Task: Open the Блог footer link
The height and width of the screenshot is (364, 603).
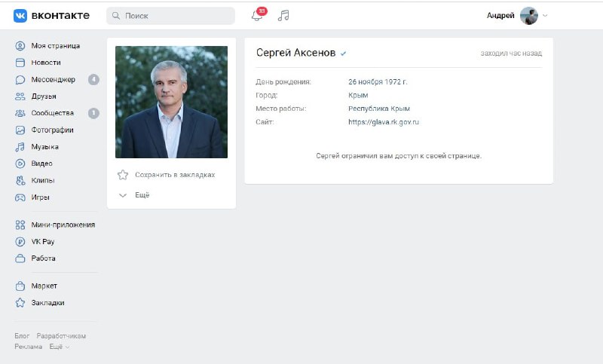Action: pyautogui.click(x=22, y=336)
